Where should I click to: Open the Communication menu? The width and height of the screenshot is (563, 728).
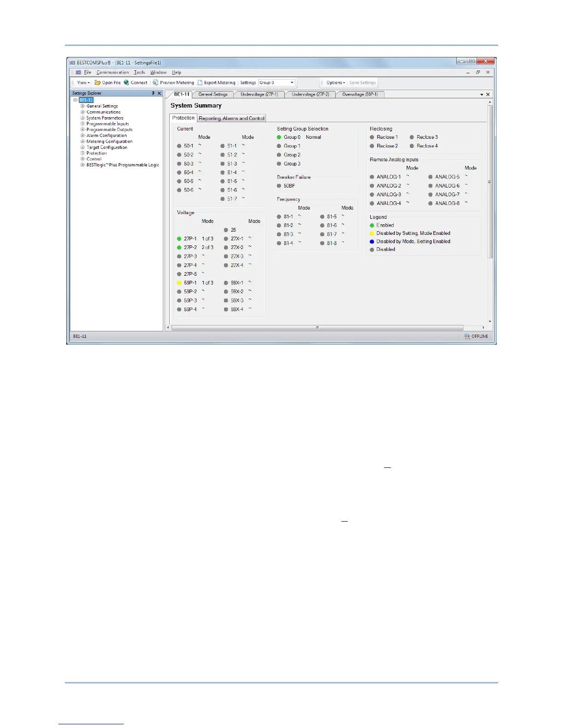click(x=113, y=72)
